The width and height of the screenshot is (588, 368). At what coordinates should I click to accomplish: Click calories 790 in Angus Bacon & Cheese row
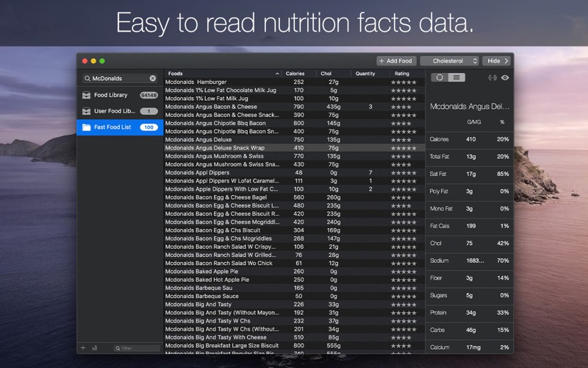click(x=298, y=107)
